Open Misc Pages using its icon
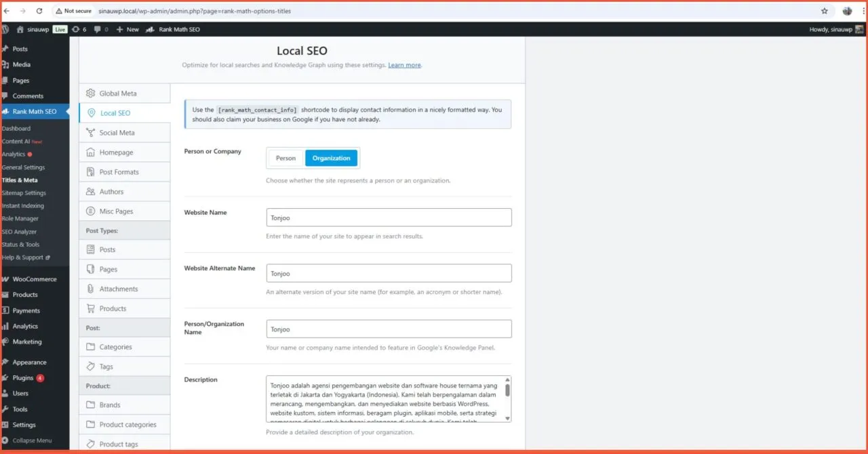Screen dimensions: 868x454 click(x=90, y=211)
